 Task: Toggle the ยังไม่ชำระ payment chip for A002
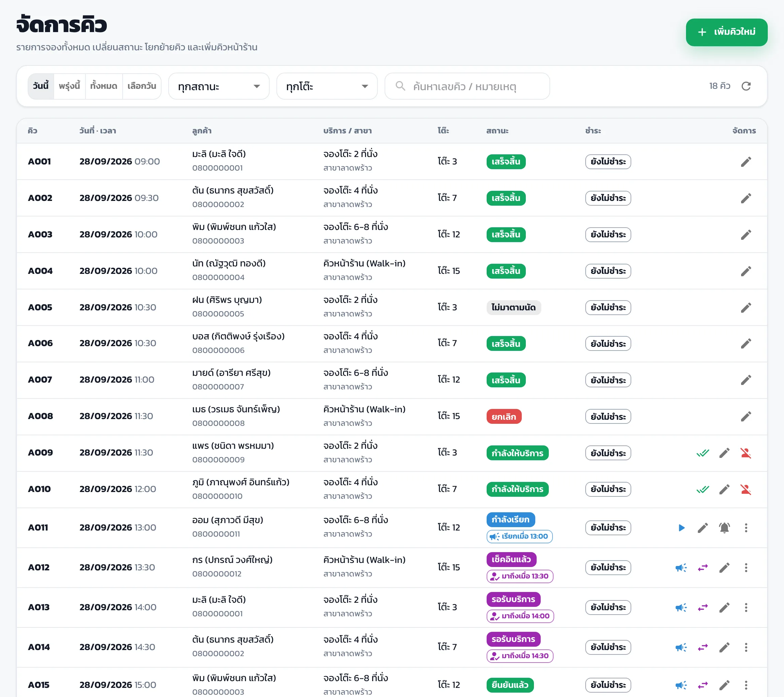click(608, 198)
